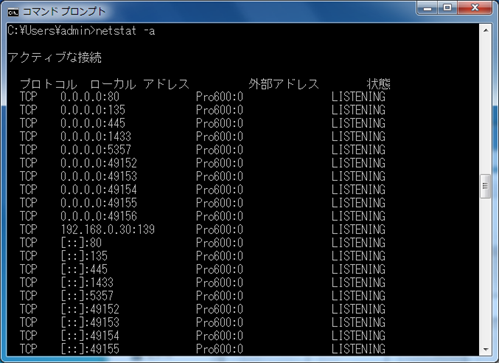Click local address [::]:80
Screen dimensions: 499x363
click(x=81, y=243)
